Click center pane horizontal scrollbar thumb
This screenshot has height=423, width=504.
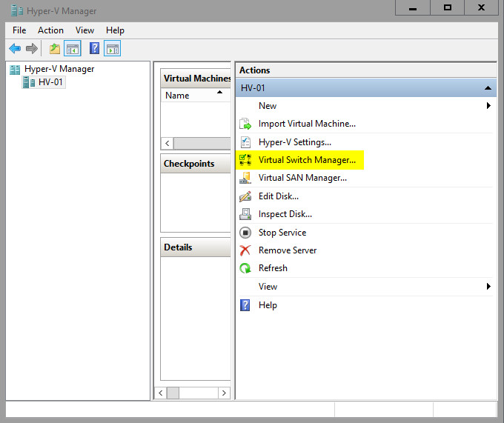[173, 393]
